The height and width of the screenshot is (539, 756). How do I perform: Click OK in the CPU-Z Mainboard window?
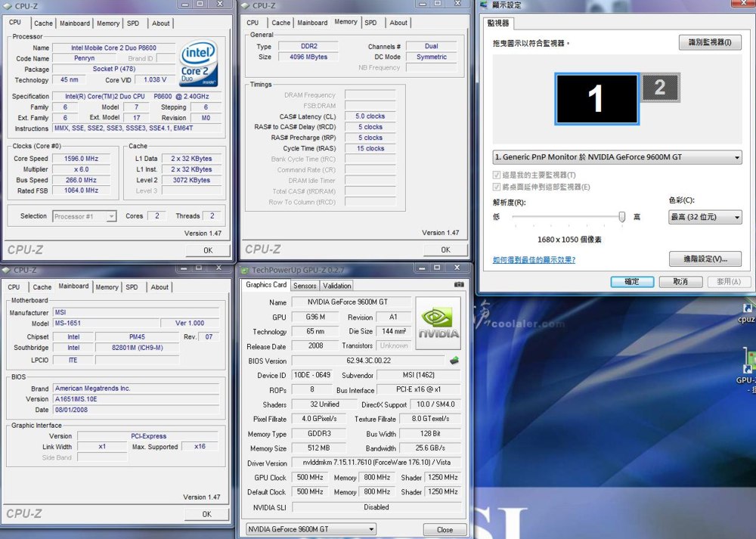click(207, 514)
